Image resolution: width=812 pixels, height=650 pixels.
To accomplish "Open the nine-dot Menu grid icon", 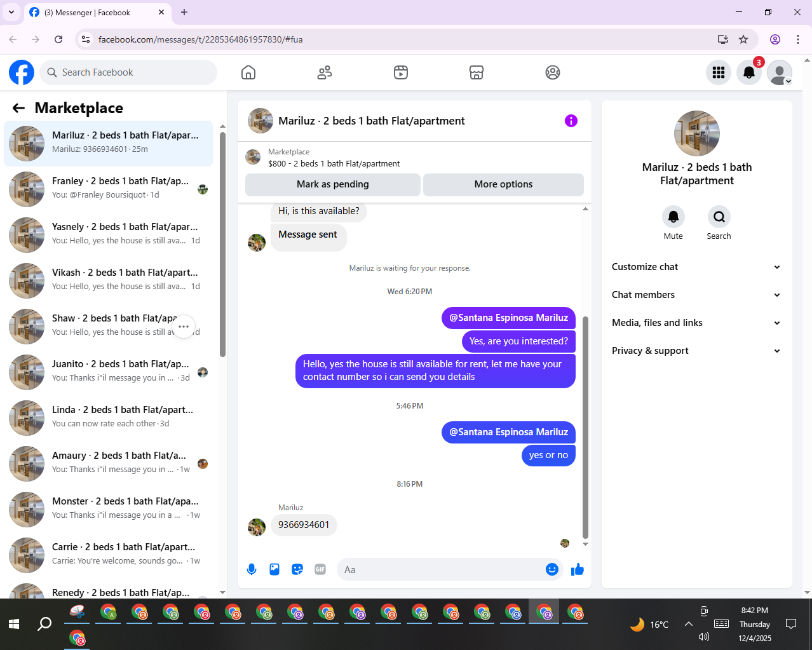I will (719, 72).
